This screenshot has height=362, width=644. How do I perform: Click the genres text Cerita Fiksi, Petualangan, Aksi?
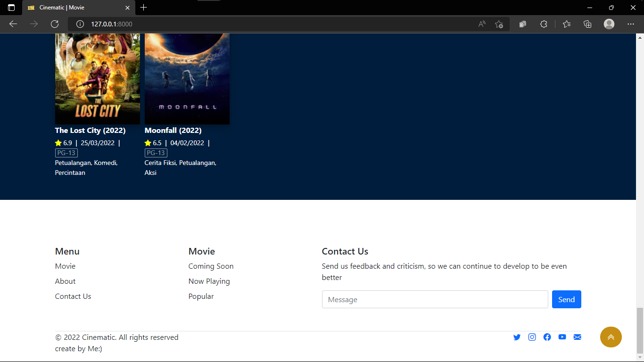(181, 167)
